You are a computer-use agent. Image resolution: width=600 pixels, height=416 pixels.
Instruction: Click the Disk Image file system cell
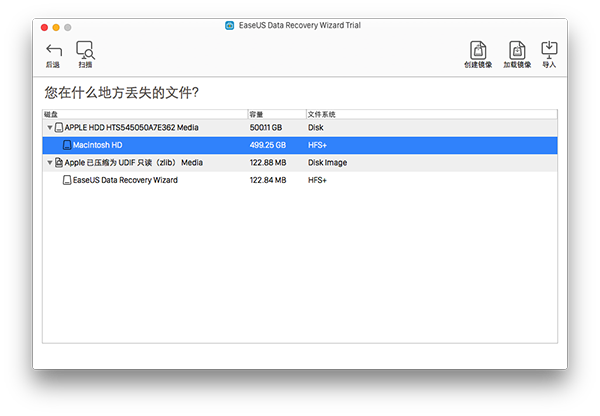pos(328,163)
